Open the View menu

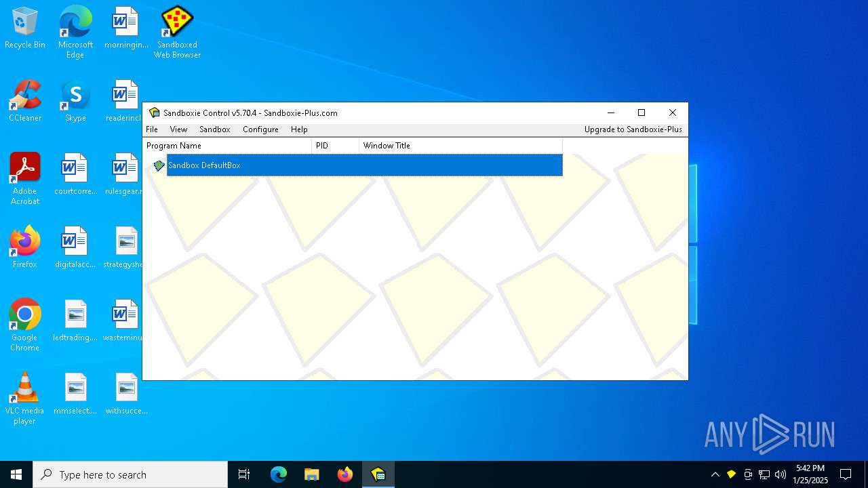[178, 129]
